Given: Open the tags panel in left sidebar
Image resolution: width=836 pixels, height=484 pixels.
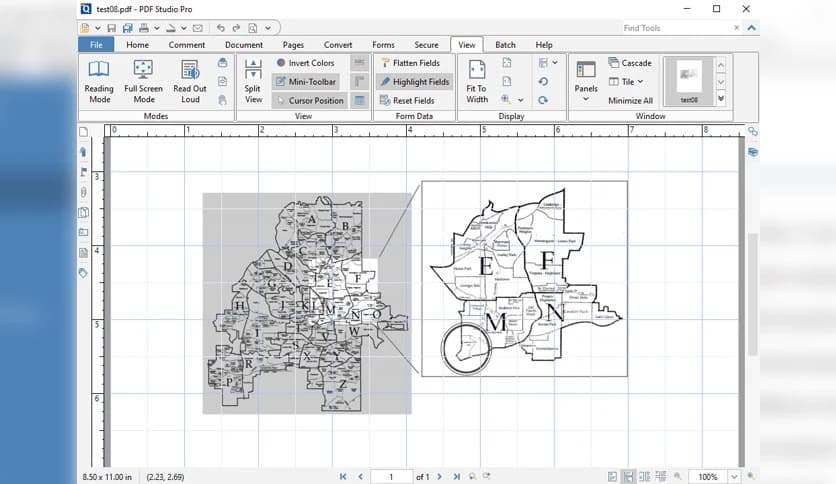Looking at the screenshot, I should 84,273.
